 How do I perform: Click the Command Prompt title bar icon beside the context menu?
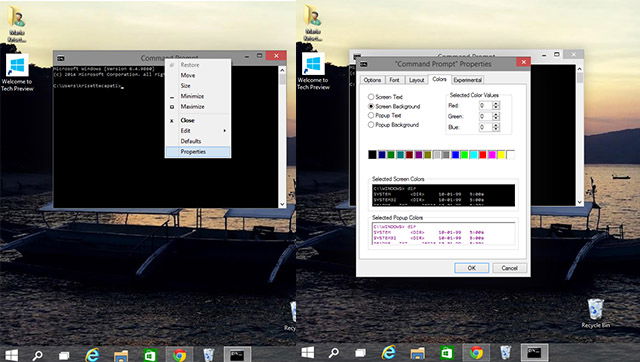(x=61, y=58)
